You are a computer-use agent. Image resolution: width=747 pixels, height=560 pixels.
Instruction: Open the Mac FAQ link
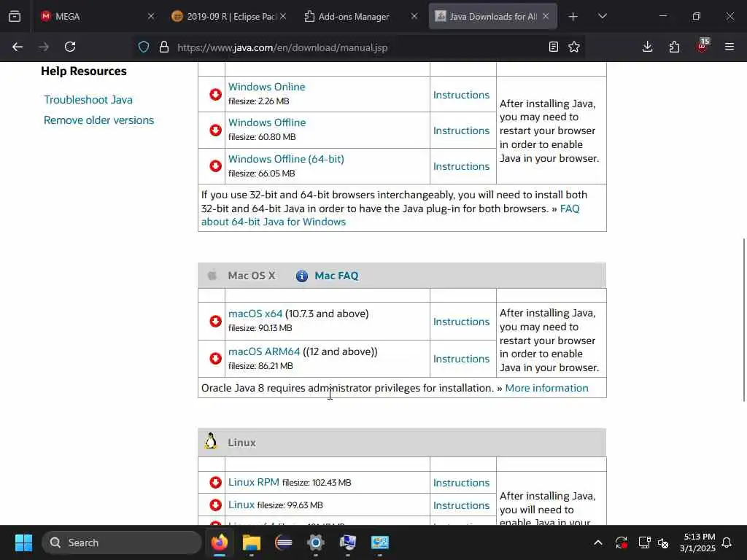pyautogui.click(x=336, y=276)
